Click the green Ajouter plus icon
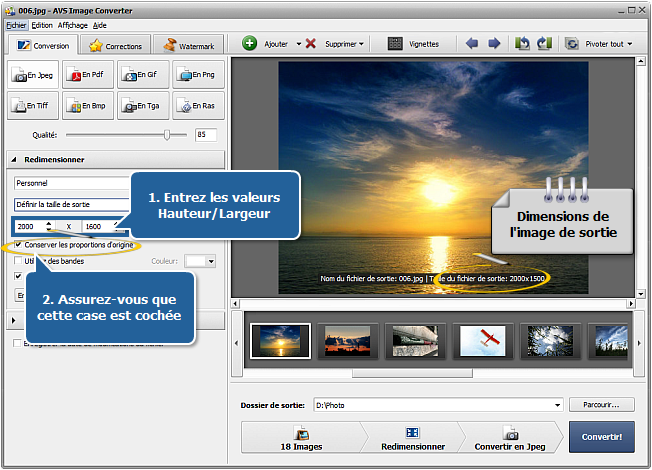The image size is (652, 470). (x=250, y=44)
